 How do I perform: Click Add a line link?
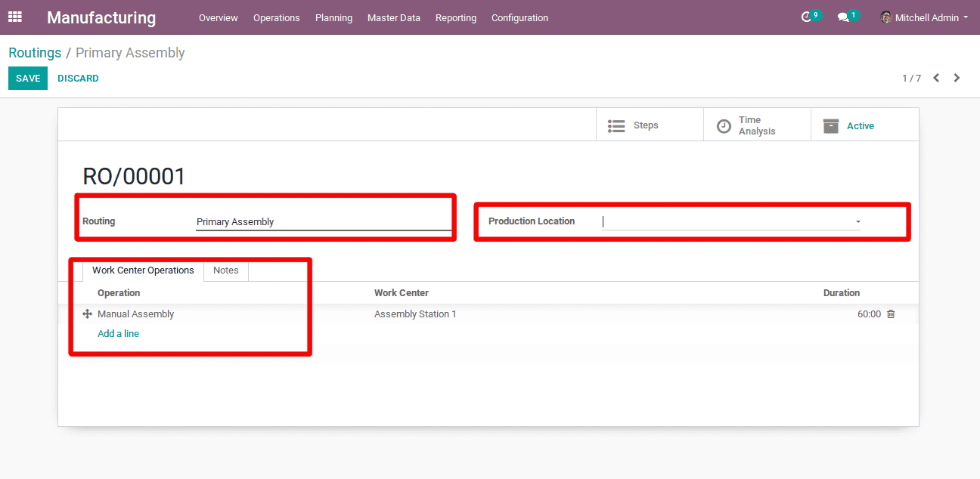tap(119, 334)
